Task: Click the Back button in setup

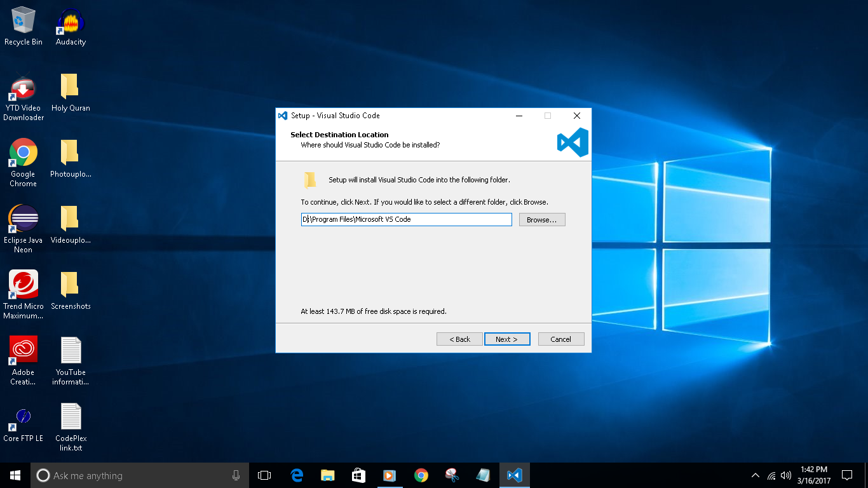Action: tap(459, 339)
